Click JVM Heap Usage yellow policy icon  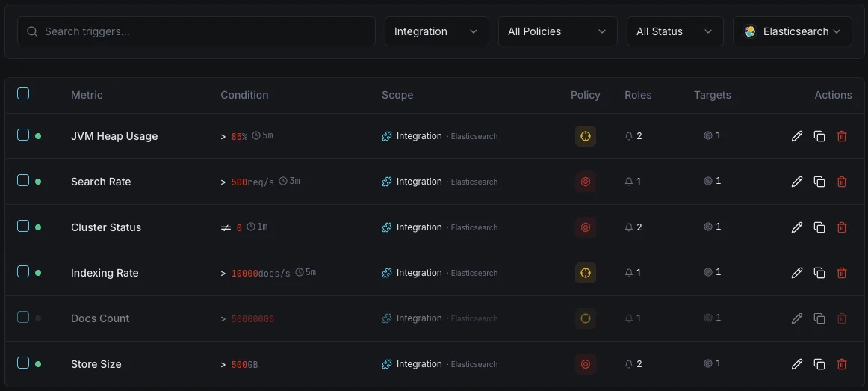(585, 136)
